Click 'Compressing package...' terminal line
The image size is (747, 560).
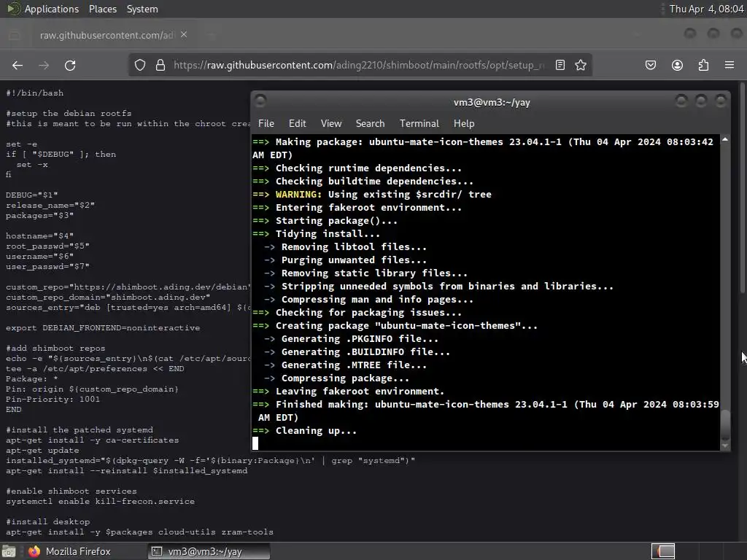(345, 378)
